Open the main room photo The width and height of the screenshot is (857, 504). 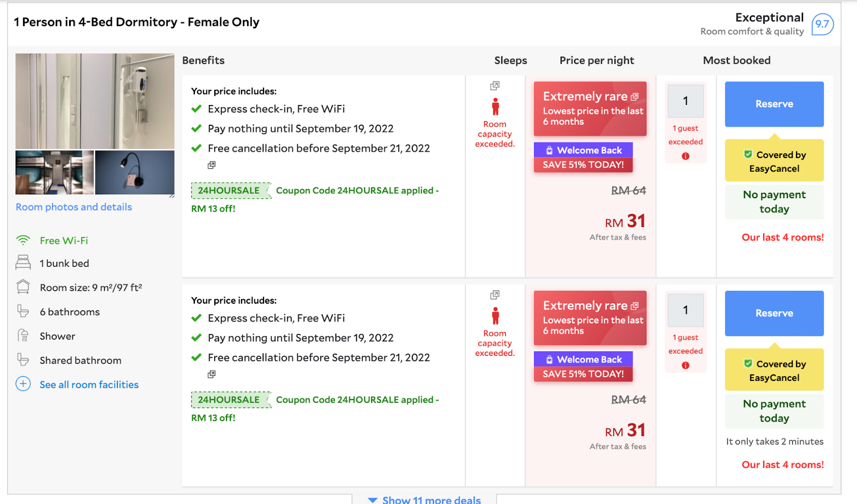(x=95, y=101)
